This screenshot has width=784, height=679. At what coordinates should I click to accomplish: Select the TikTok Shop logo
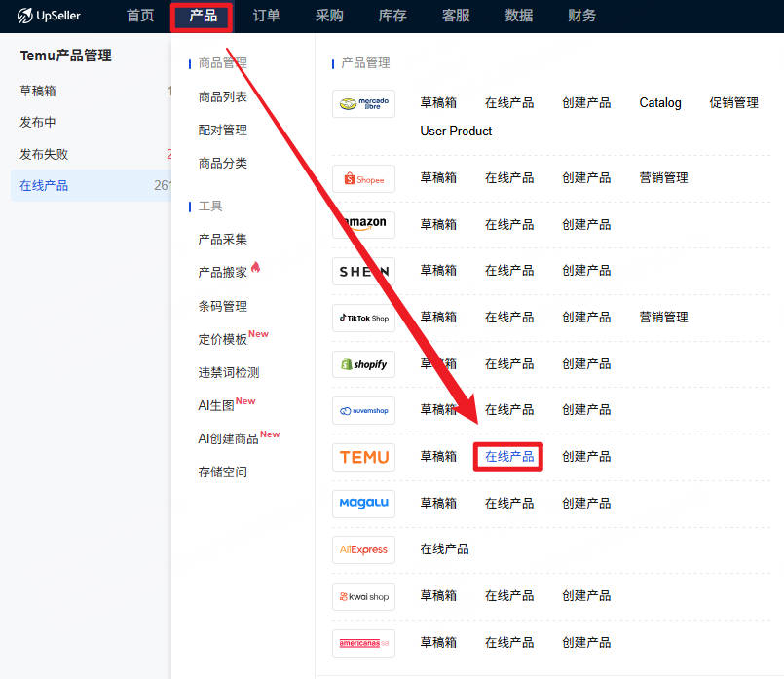(363, 318)
